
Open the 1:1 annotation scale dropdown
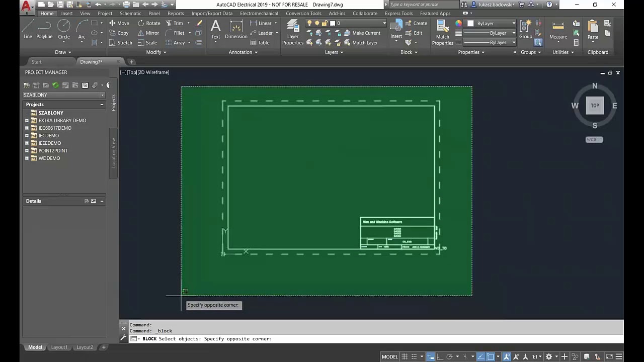[537, 357]
